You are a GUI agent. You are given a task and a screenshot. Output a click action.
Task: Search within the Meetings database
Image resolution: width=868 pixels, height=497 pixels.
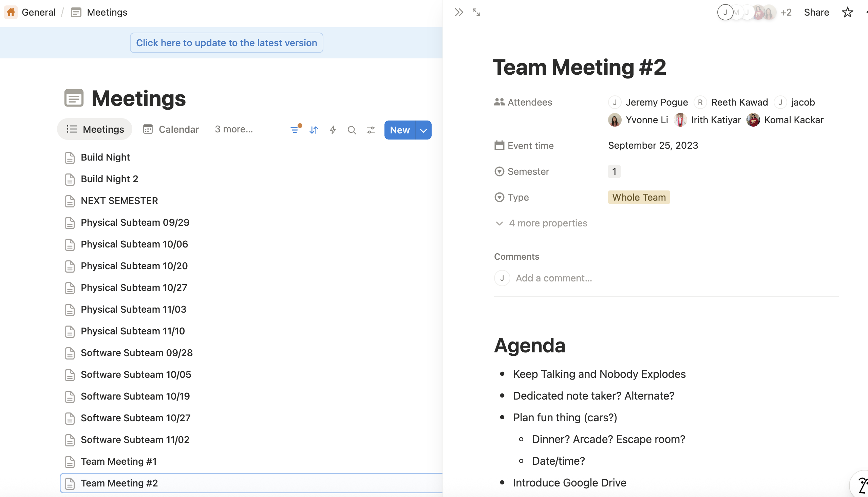pyautogui.click(x=352, y=130)
